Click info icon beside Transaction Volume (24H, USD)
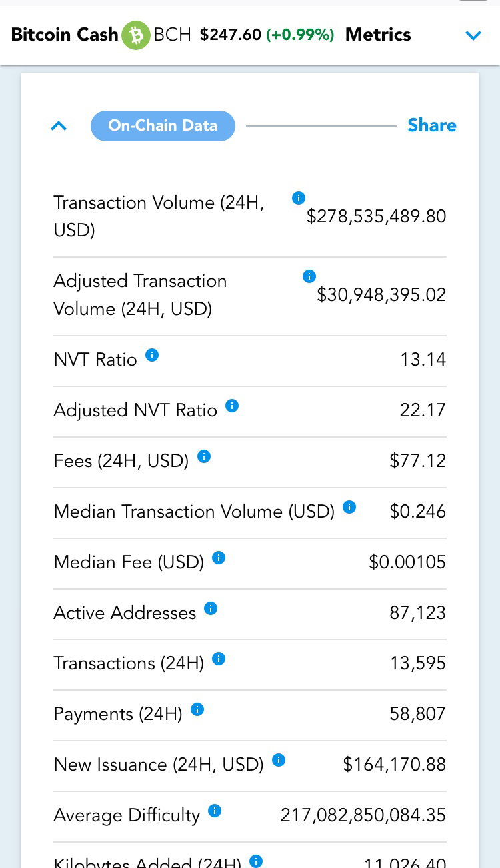Image resolution: width=500 pixels, height=868 pixels. (x=299, y=198)
